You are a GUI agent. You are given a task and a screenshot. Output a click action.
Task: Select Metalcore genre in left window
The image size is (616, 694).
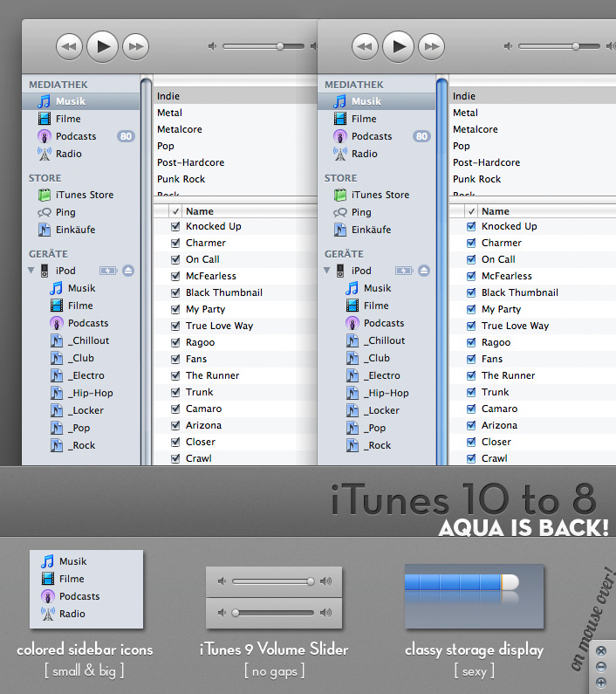pos(236,129)
